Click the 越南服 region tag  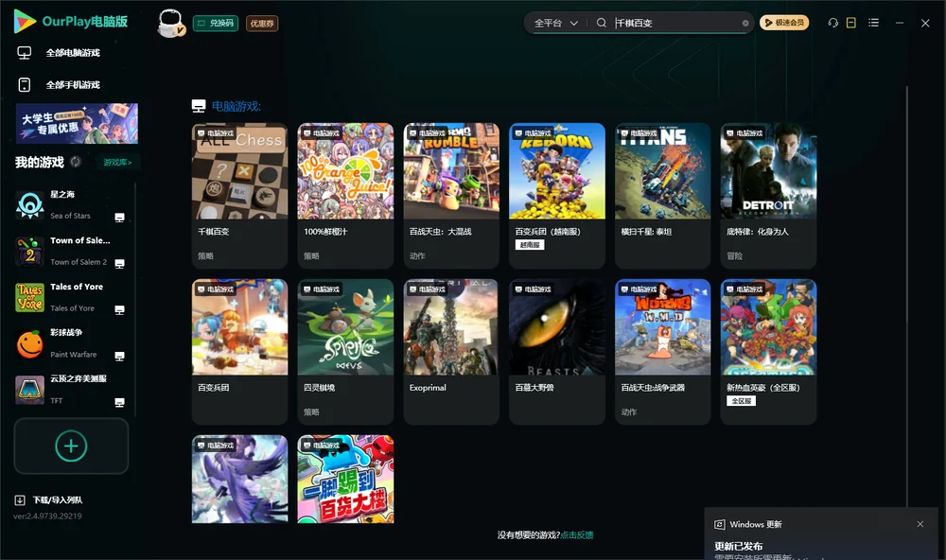coord(530,244)
